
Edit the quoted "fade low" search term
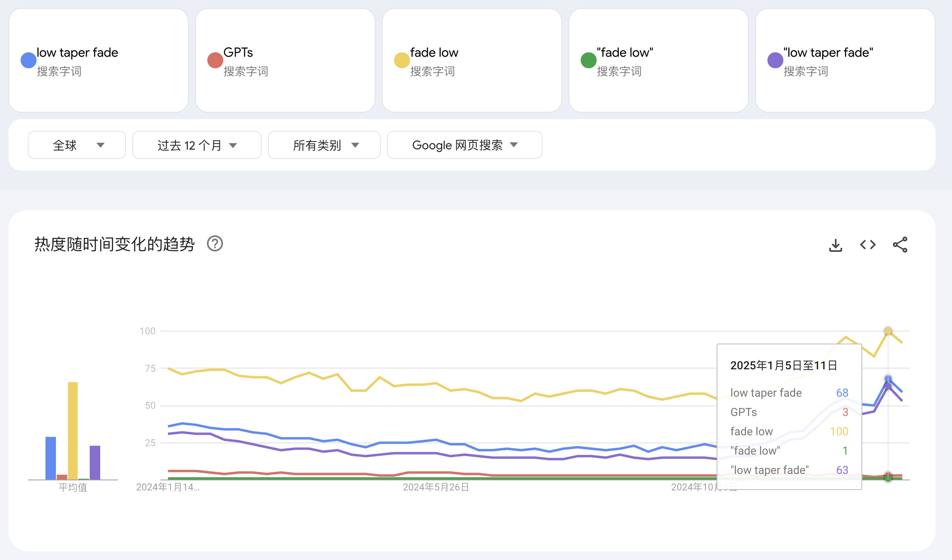[659, 60]
